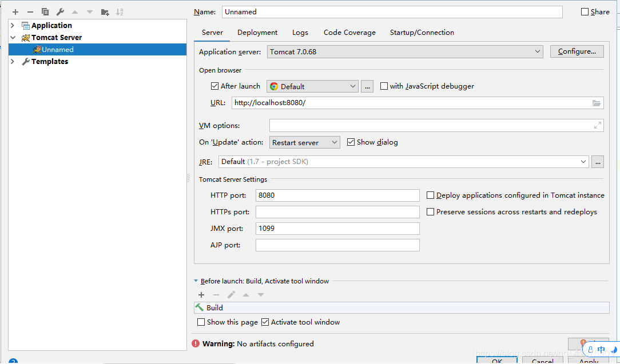Screen dimensions: 620x364
Task: Remove before-launch task minus icon
Action: (x=216, y=295)
